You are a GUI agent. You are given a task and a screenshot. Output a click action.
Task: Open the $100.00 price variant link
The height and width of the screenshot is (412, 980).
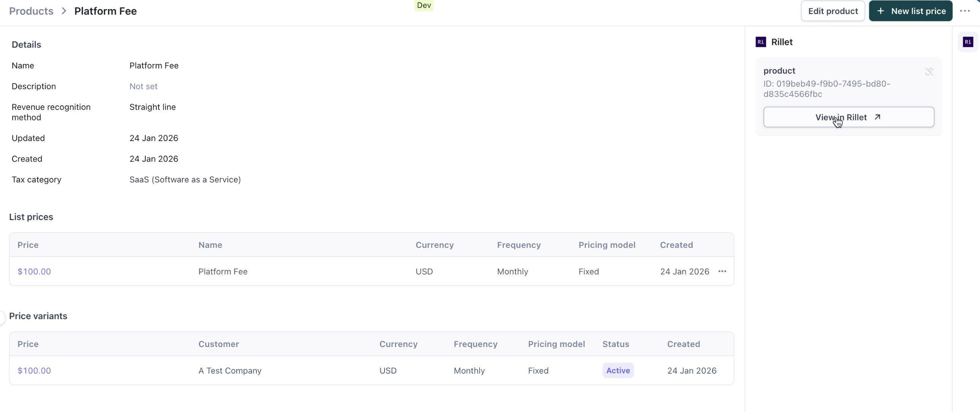[x=34, y=371]
